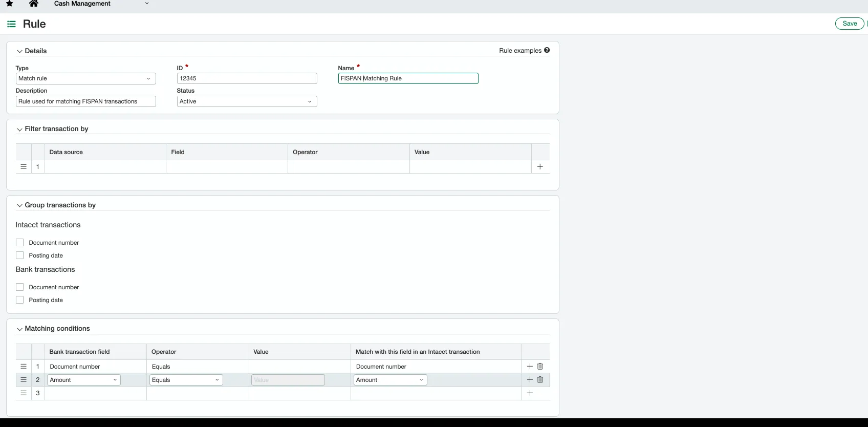
Task: Click the Field cell in filter row 1
Action: 227,166
